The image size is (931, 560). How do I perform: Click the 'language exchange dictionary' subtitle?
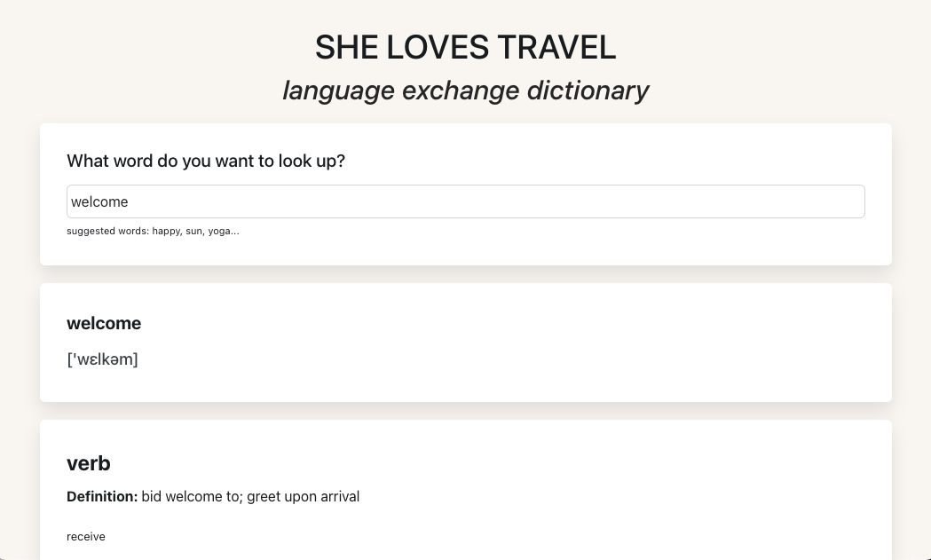coord(465,90)
